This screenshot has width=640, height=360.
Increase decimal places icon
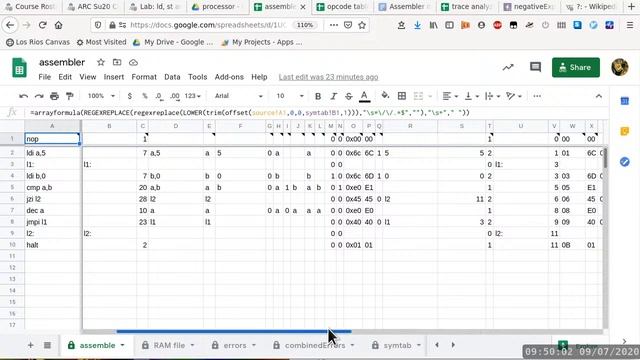click(x=175, y=96)
